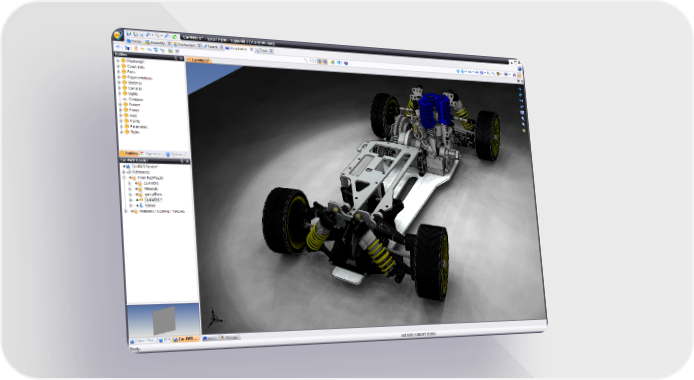
Task: Click the Undo arrow icon
Action: point(149,35)
